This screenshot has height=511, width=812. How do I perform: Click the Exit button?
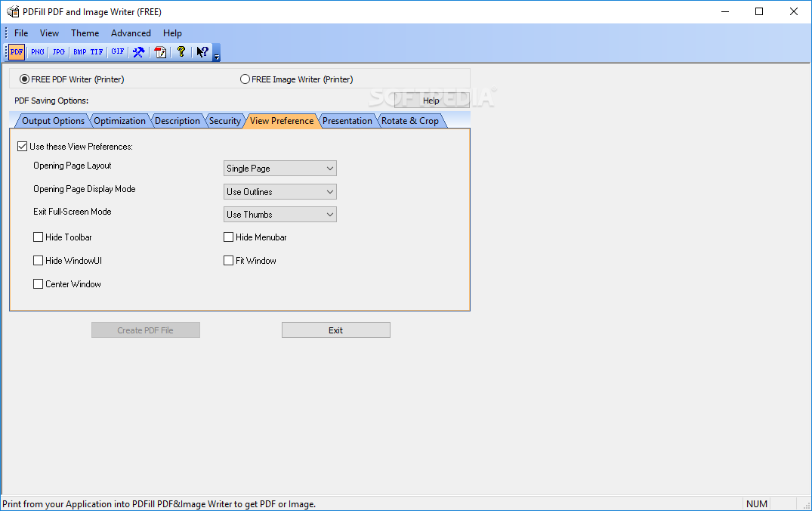(x=336, y=330)
